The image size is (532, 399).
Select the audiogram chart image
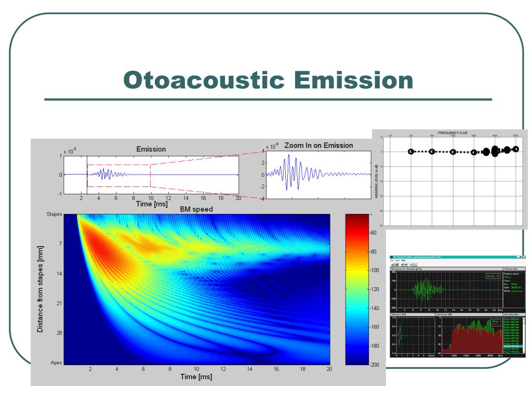click(450, 179)
